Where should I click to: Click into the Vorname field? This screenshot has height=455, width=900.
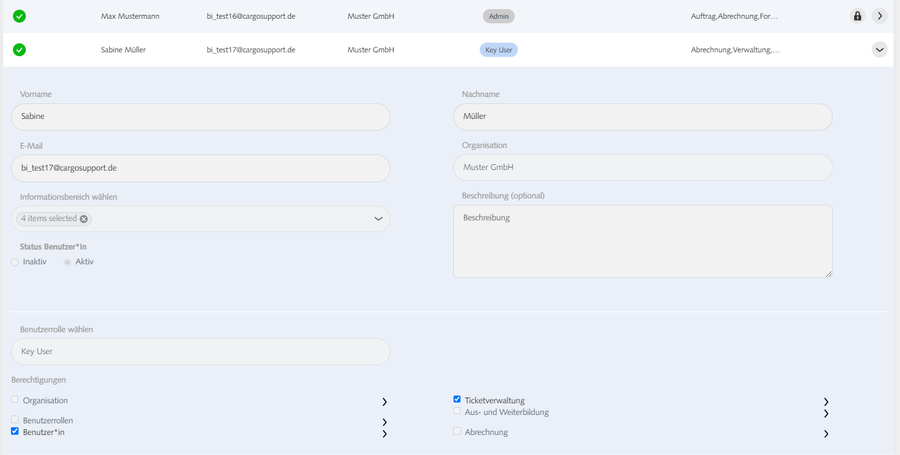[x=200, y=116]
